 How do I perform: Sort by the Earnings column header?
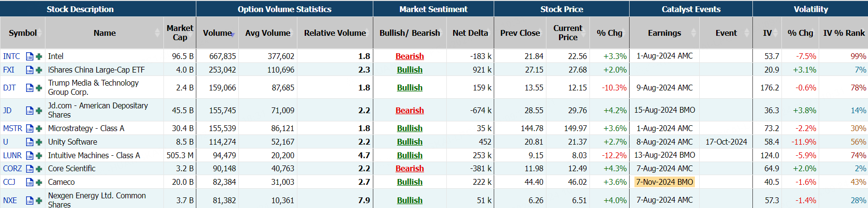(x=664, y=33)
